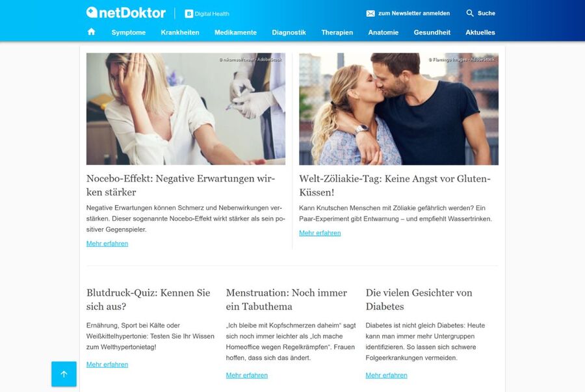Open the Digital Health badge link
This screenshot has height=392, width=585.
pyautogui.click(x=207, y=14)
